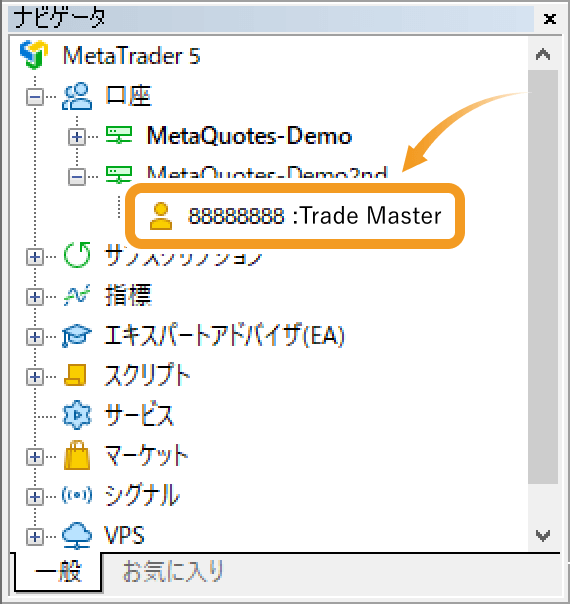This screenshot has height=604, width=570.
Task: Click the 口座 accounts people icon
Action: coord(77,96)
